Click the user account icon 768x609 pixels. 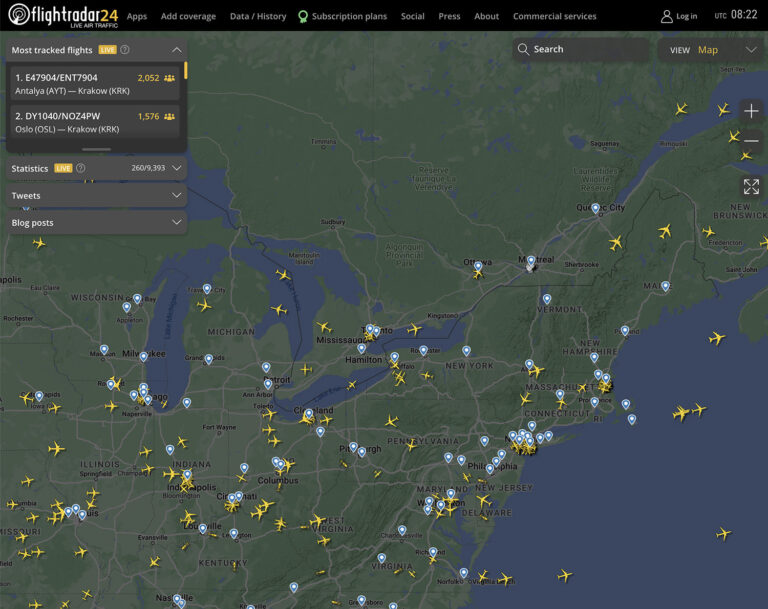pos(666,17)
